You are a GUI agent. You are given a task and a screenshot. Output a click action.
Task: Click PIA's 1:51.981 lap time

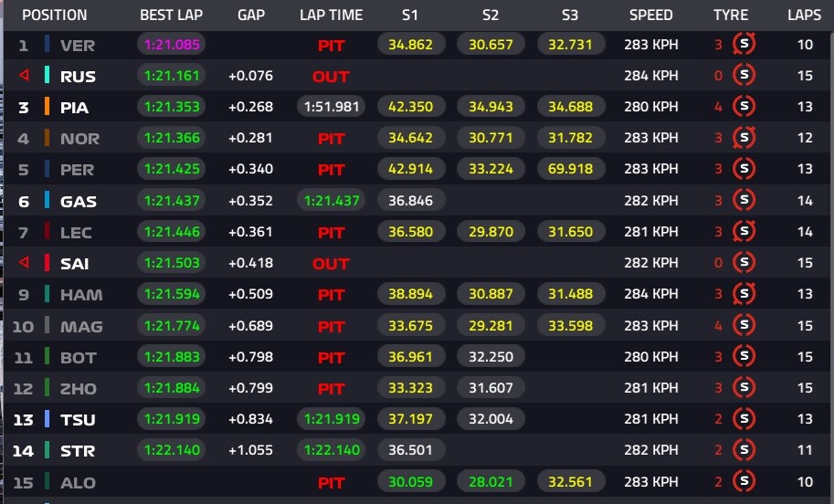[x=331, y=107]
